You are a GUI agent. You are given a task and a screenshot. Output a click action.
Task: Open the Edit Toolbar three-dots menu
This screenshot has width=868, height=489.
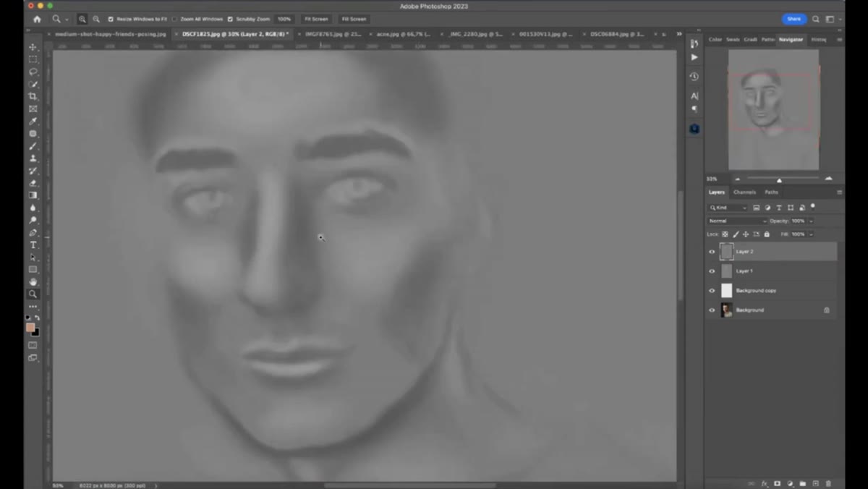click(33, 307)
